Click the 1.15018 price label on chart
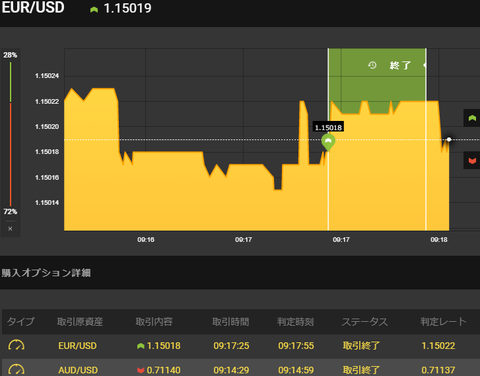Image resolution: width=480 pixels, height=376 pixels. click(328, 127)
